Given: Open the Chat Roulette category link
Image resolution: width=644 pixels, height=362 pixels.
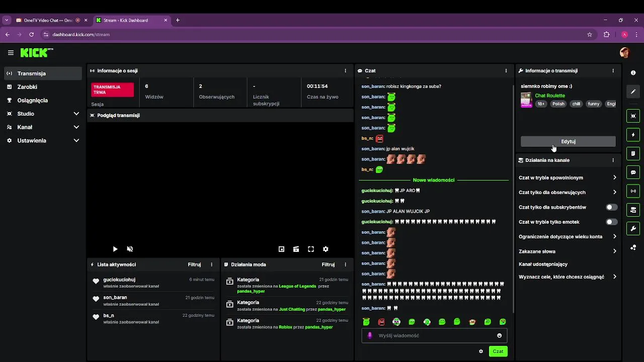Looking at the screenshot, I should [550, 96].
